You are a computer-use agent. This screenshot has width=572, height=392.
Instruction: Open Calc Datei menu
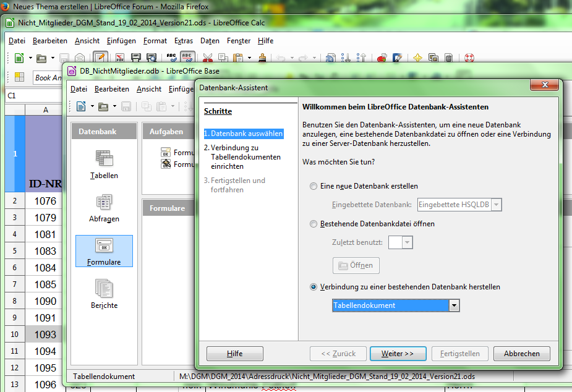17,41
